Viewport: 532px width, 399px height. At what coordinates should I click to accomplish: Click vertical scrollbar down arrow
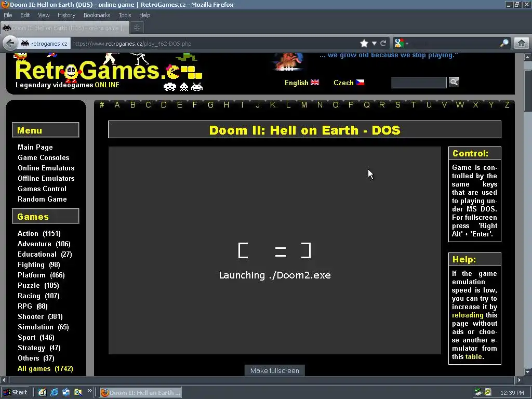coord(527,371)
